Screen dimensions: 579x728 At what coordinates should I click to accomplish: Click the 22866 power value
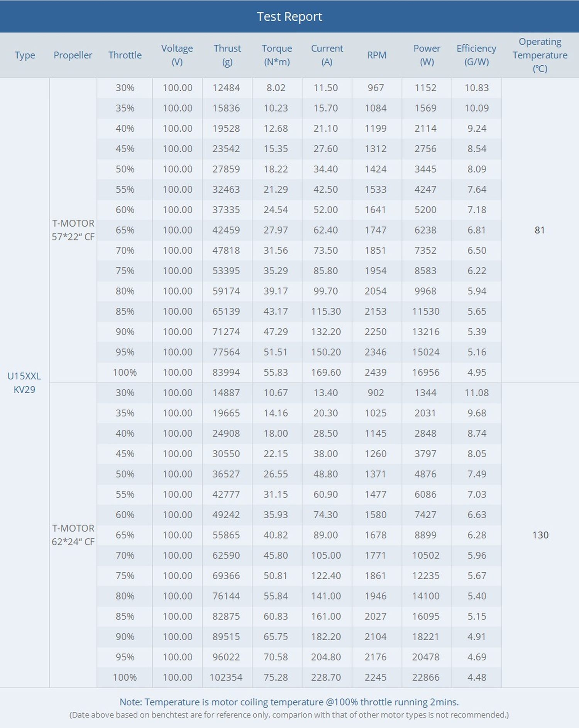(425, 677)
